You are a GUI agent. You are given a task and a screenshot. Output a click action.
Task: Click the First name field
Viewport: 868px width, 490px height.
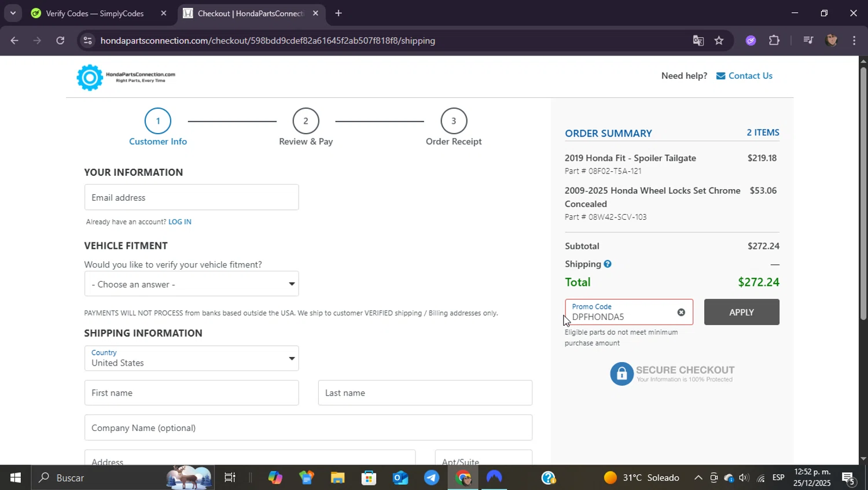click(x=192, y=393)
